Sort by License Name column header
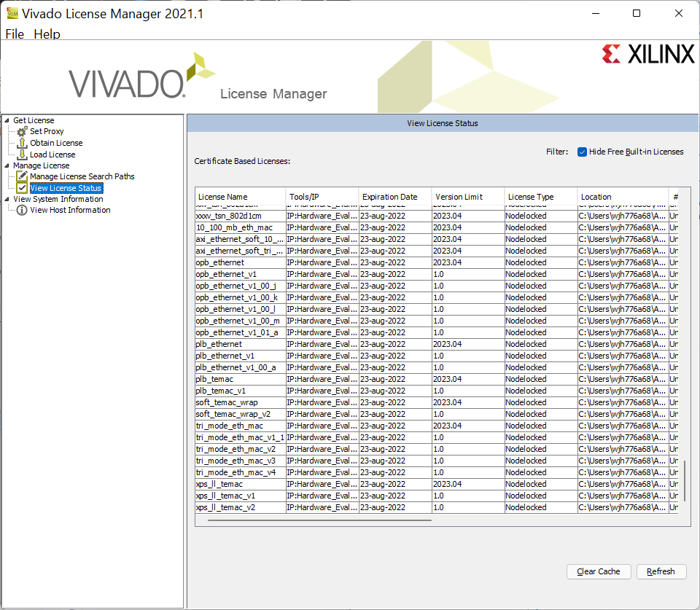 (x=241, y=197)
